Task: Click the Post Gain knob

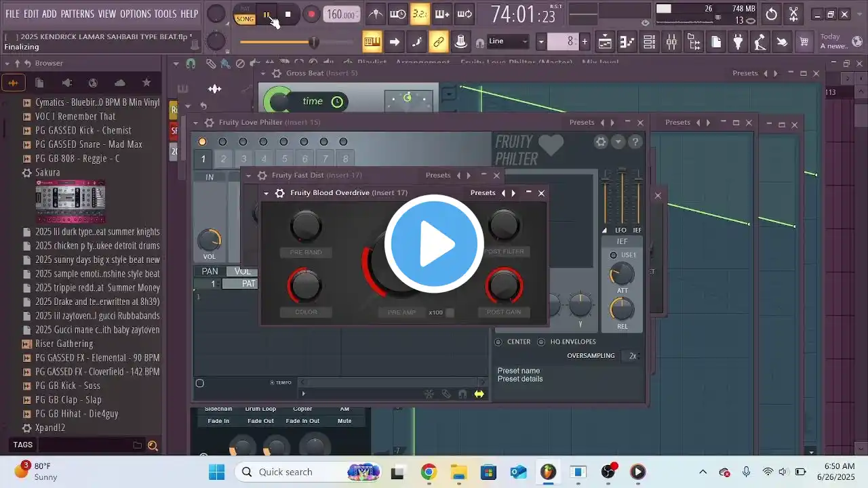Action: coord(504,285)
